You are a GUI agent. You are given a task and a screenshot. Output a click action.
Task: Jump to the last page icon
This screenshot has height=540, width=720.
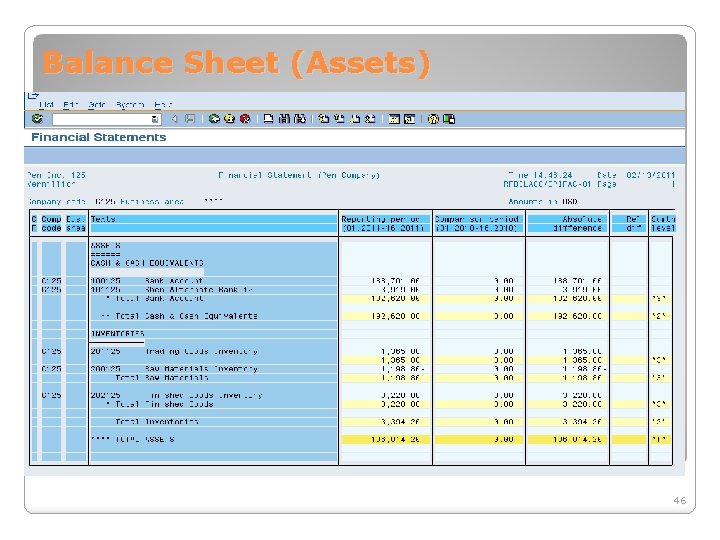pos(370,119)
